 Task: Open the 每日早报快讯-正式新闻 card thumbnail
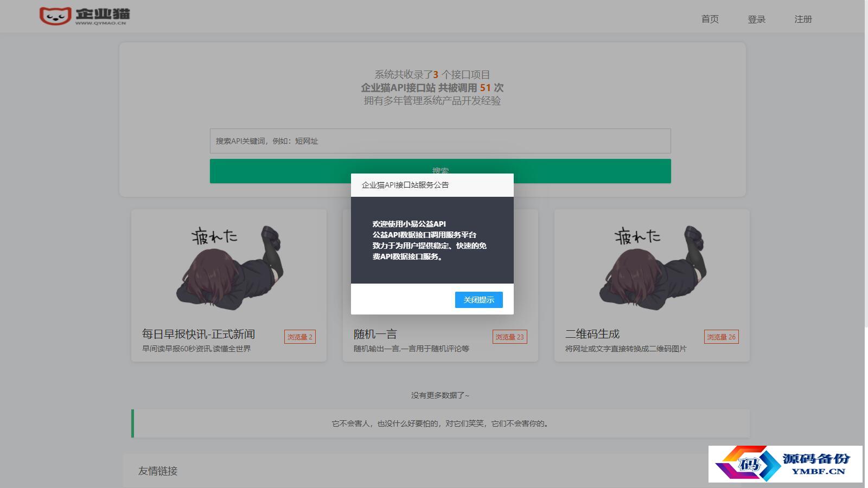tap(228, 268)
